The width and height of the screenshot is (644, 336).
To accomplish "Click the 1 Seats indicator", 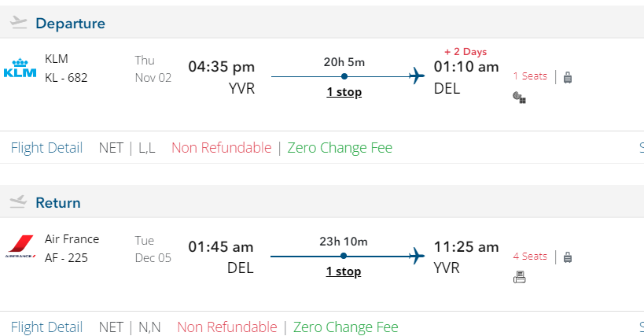I will (530, 76).
